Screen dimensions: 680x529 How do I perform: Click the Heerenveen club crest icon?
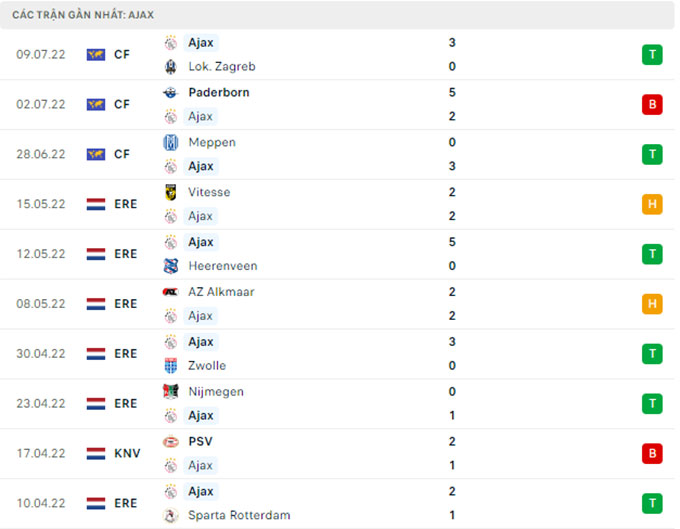click(x=170, y=266)
